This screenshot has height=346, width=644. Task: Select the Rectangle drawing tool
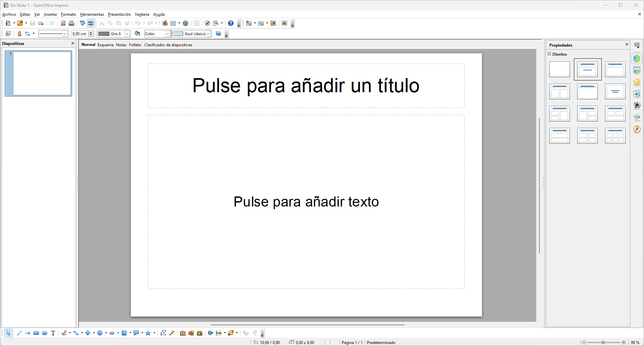pyautogui.click(x=36, y=333)
